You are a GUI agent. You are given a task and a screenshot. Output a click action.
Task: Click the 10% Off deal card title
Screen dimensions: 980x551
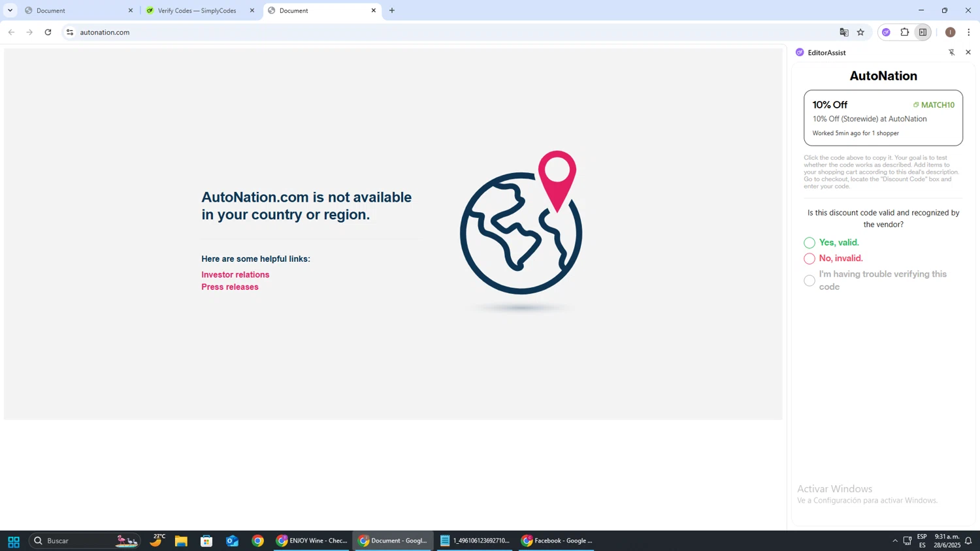point(830,104)
